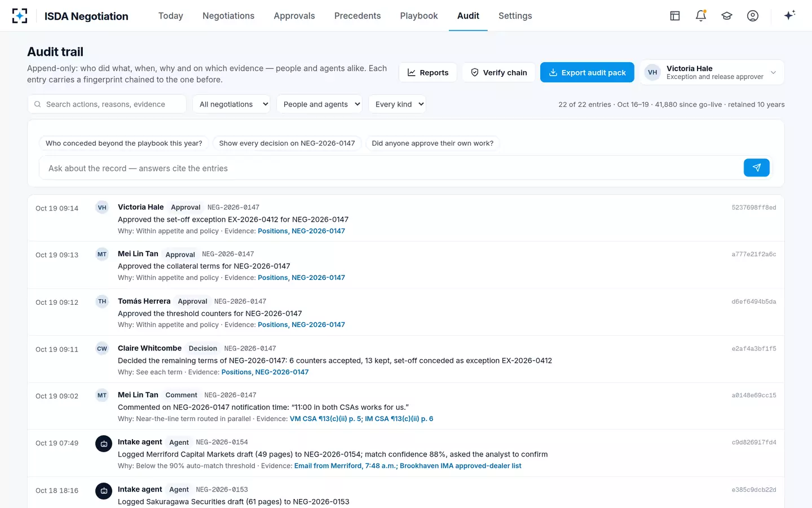This screenshot has height=508, width=812.
Task: Click the MT avatar on the 09:13 entry
Action: coord(102,255)
